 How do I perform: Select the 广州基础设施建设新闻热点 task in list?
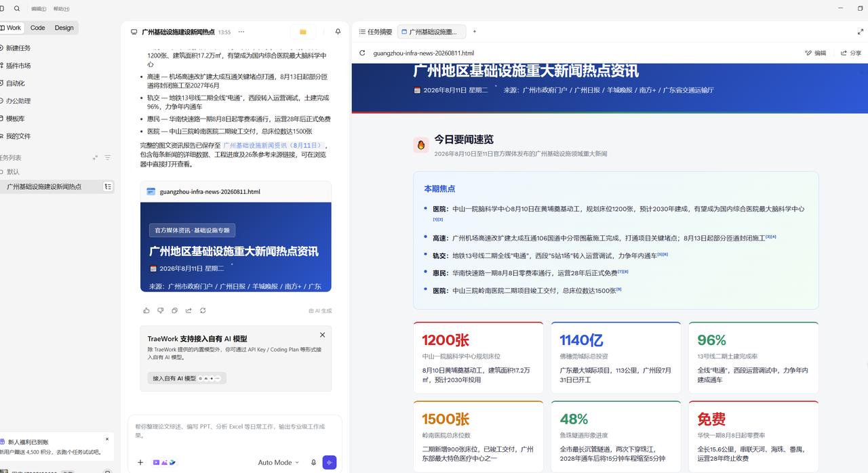coord(44,186)
